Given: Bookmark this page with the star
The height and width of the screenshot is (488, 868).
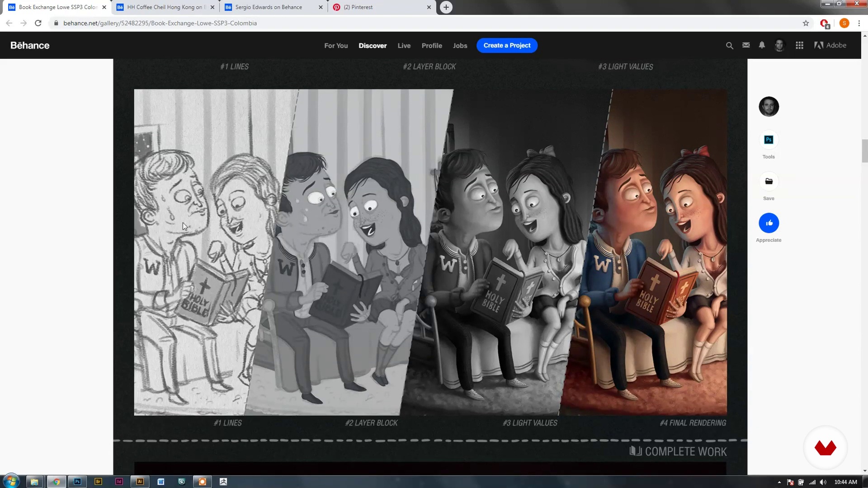Looking at the screenshot, I should tap(806, 23).
